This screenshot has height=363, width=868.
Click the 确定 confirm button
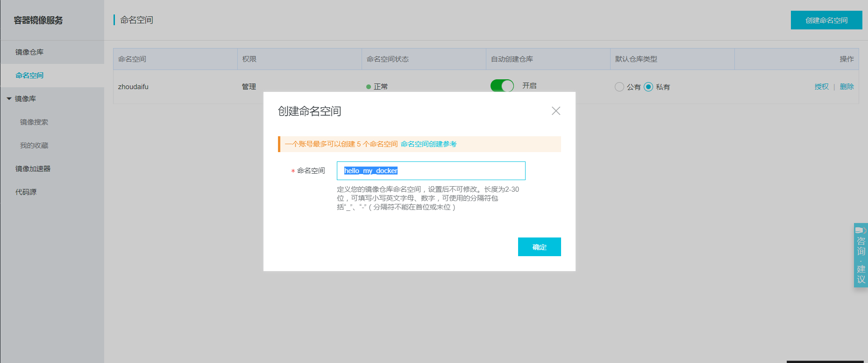540,247
